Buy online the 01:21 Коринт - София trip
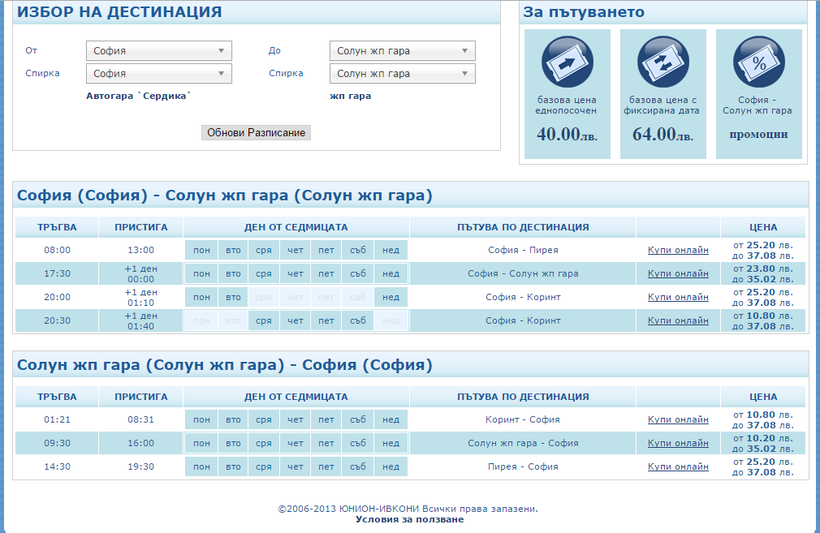 678,420
